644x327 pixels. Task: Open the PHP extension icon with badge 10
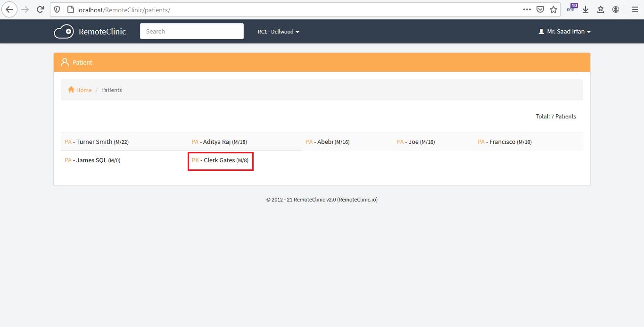[x=571, y=8]
